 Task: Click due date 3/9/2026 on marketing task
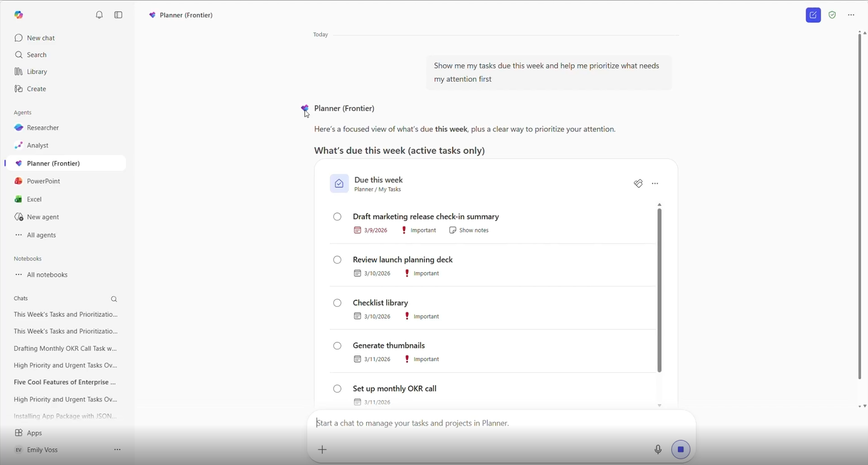pyautogui.click(x=375, y=230)
